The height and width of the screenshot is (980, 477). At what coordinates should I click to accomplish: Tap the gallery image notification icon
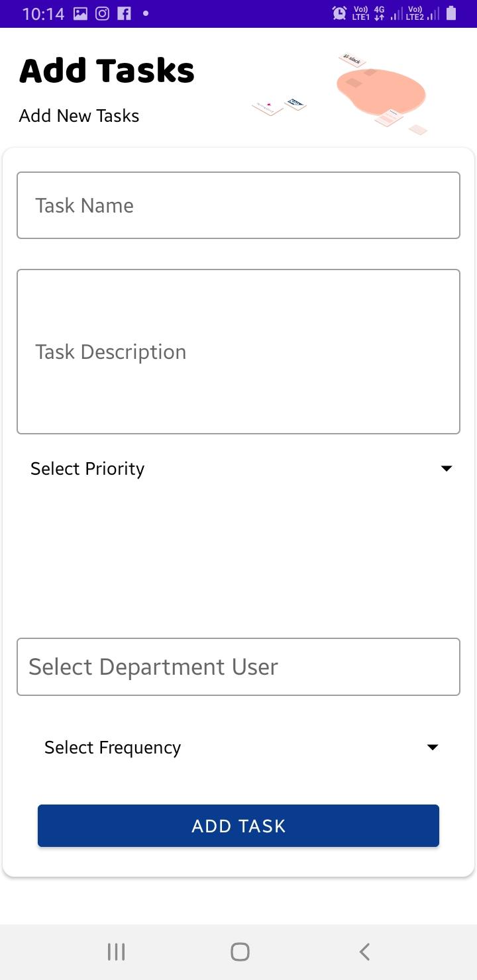pos(80,13)
